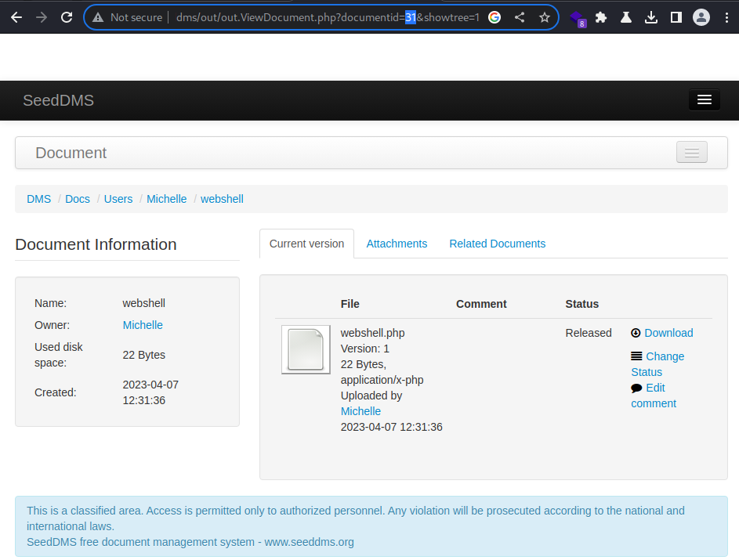Open the browser profile menu

[x=701, y=17]
